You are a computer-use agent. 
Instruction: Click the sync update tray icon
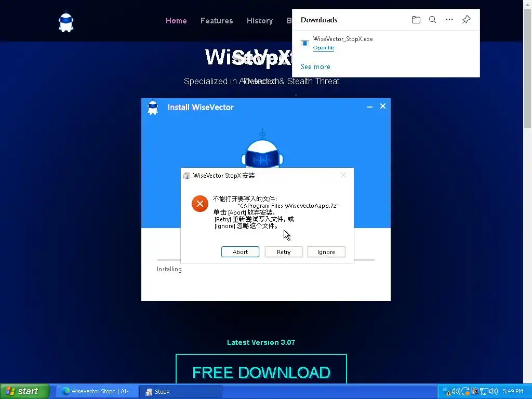465,391
